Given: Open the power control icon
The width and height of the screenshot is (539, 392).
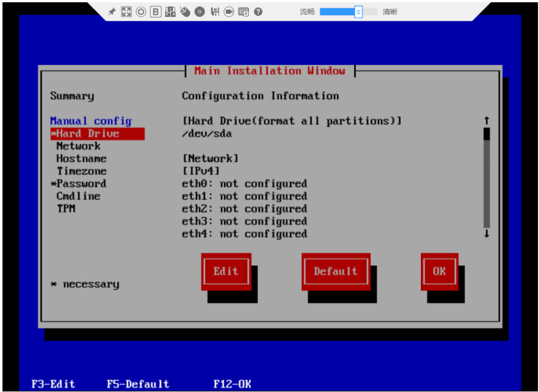Looking at the screenshot, I should [141, 12].
